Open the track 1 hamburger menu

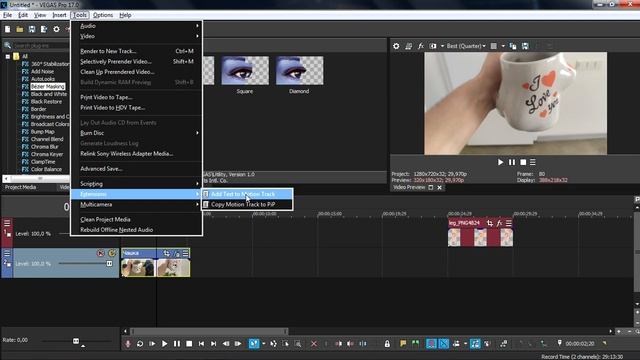click(x=7, y=223)
